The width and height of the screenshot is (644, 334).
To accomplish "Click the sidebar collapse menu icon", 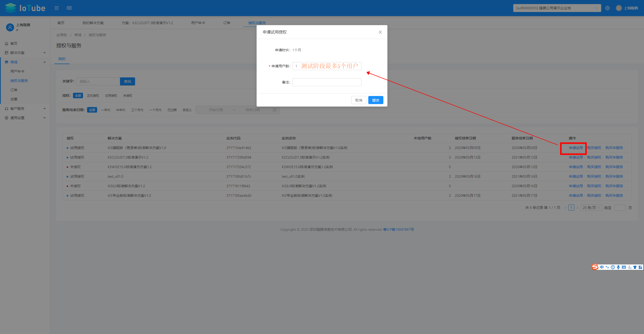I will [57, 8].
